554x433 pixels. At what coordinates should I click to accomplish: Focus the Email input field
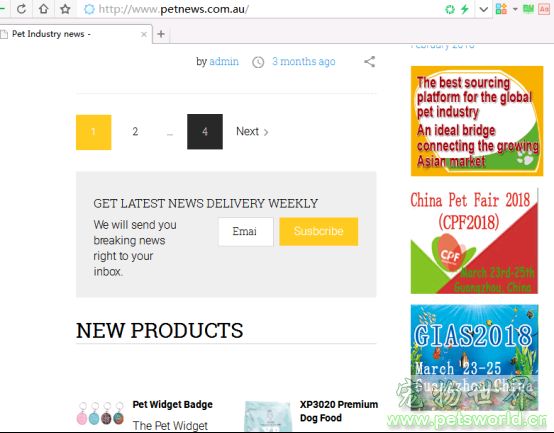pyautogui.click(x=246, y=231)
